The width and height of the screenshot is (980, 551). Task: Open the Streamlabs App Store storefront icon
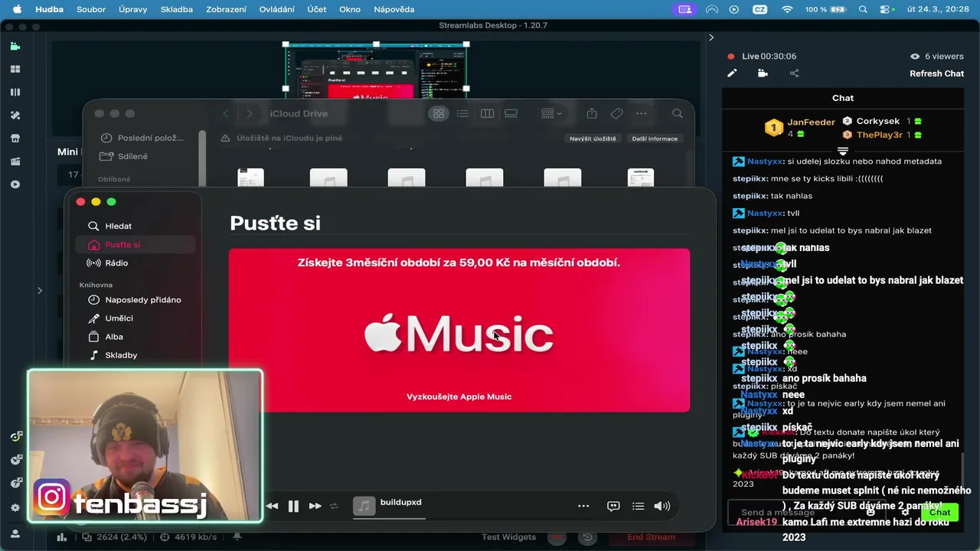(x=15, y=139)
